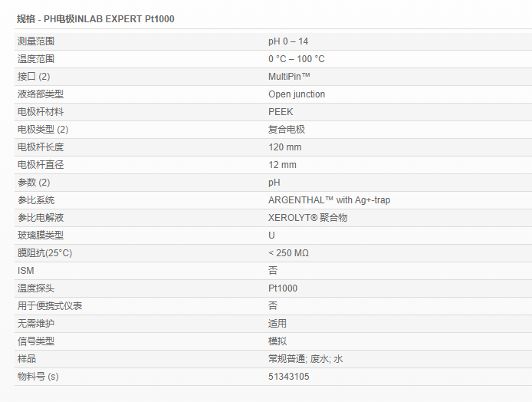Select the Pt1000 temperature probe value

pos(283,288)
